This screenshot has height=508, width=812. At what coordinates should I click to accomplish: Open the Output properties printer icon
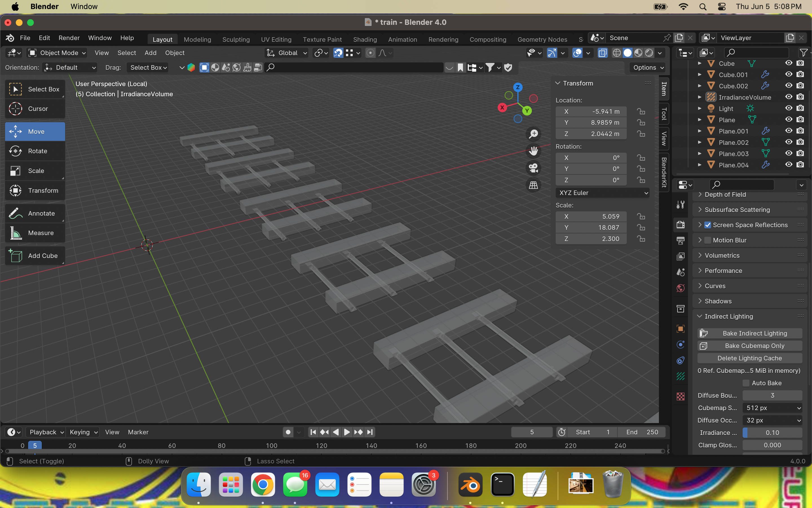[x=680, y=240]
